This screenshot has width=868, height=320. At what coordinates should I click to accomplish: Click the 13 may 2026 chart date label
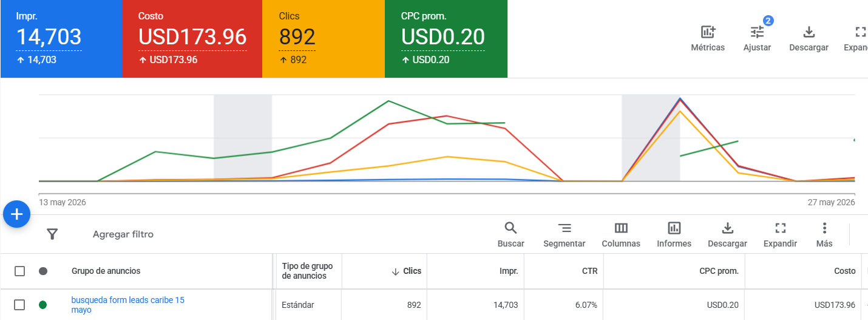[x=63, y=202]
